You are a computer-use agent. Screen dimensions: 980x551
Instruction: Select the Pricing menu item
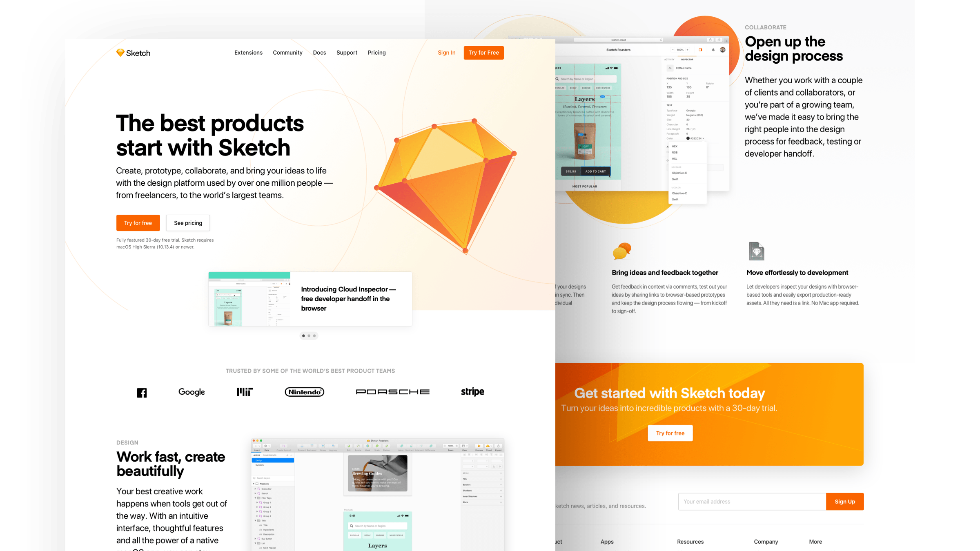click(376, 53)
